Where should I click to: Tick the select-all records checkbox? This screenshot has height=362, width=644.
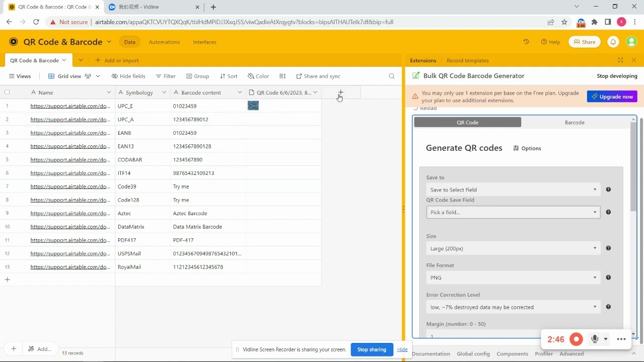pyautogui.click(x=7, y=93)
